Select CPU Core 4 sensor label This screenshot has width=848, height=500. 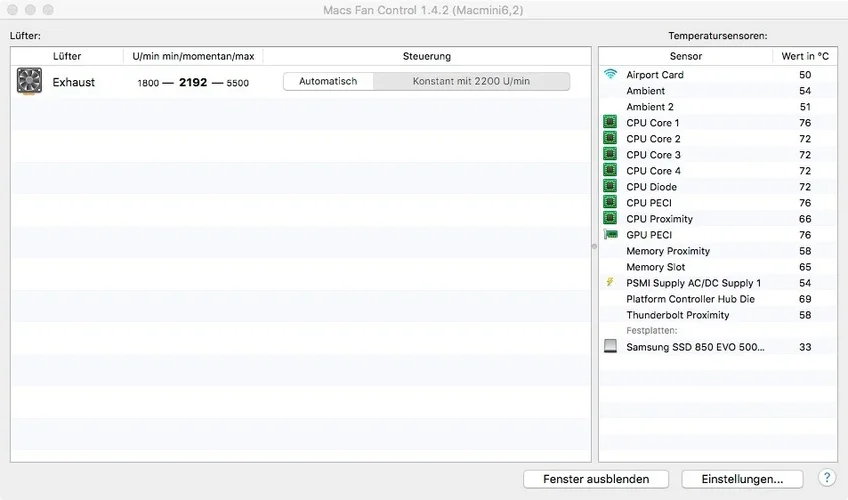click(x=653, y=171)
